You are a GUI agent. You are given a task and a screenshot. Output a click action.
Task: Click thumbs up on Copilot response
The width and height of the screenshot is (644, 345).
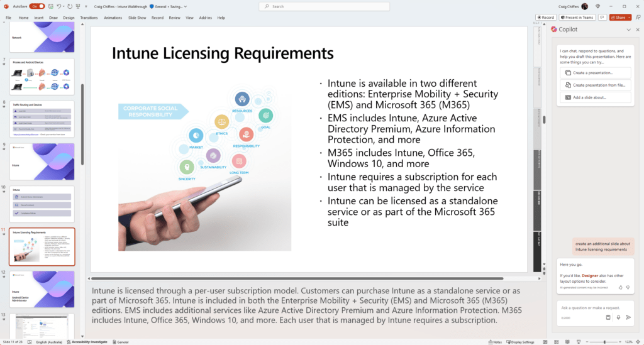(621, 288)
